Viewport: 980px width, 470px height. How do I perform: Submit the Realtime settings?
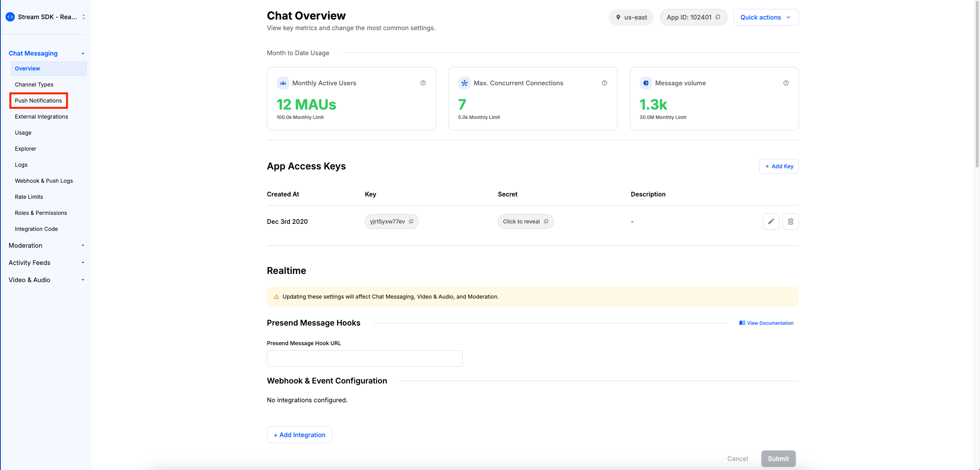[778, 458]
